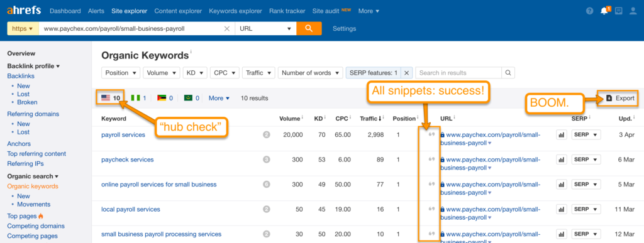The width and height of the screenshot is (644, 243).
Task: Open the messages icon in header
Action: pos(619,11)
